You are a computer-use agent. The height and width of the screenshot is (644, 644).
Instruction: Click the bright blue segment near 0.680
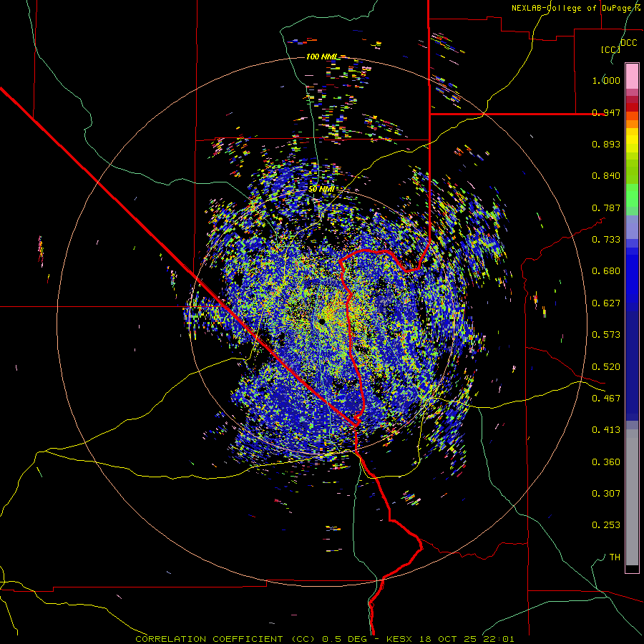point(632,275)
